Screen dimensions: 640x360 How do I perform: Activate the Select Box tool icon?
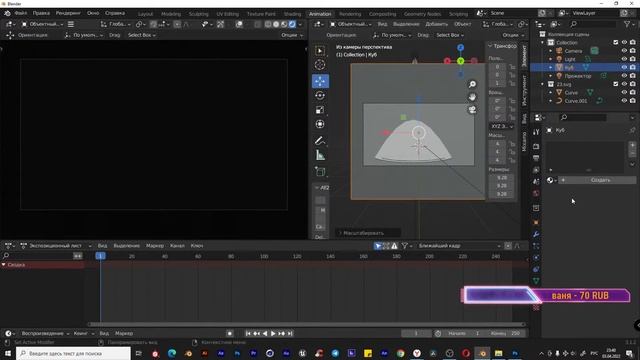[x=320, y=51]
